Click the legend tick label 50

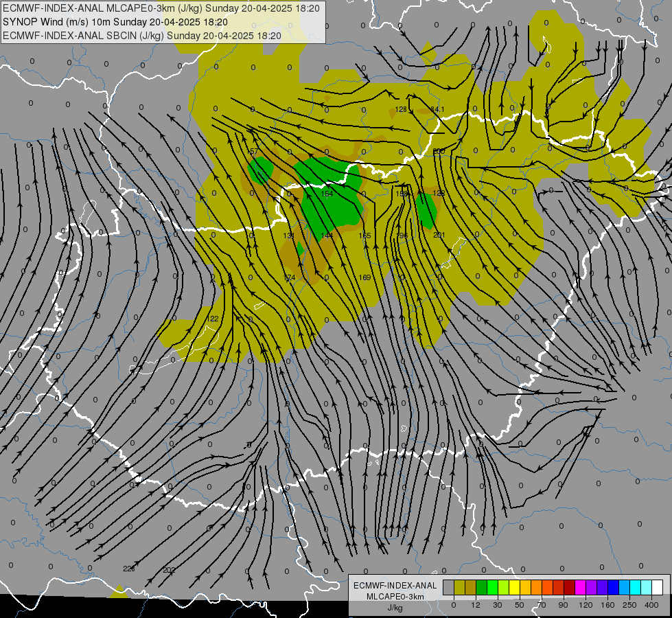520,605
